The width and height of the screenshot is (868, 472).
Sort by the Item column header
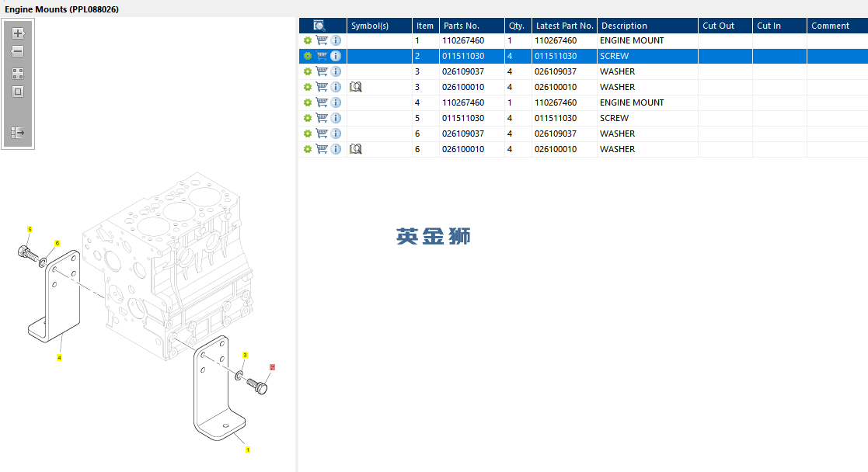coord(425,26)
